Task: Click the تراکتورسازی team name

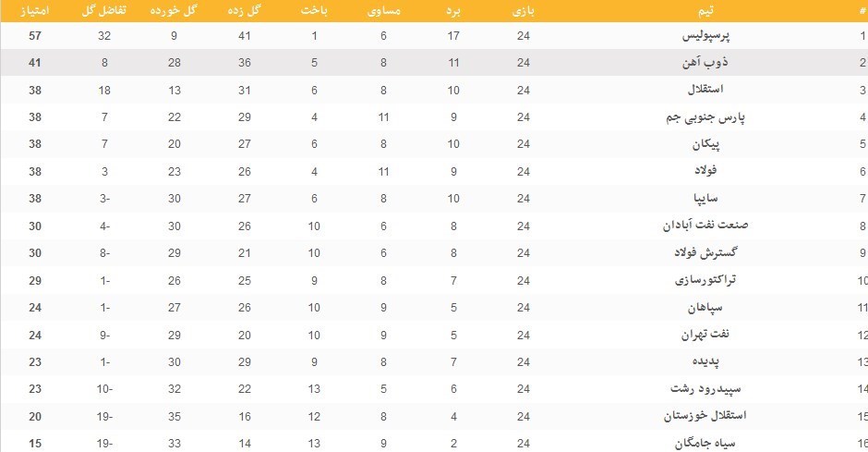Action: click(x=705, y=280)
